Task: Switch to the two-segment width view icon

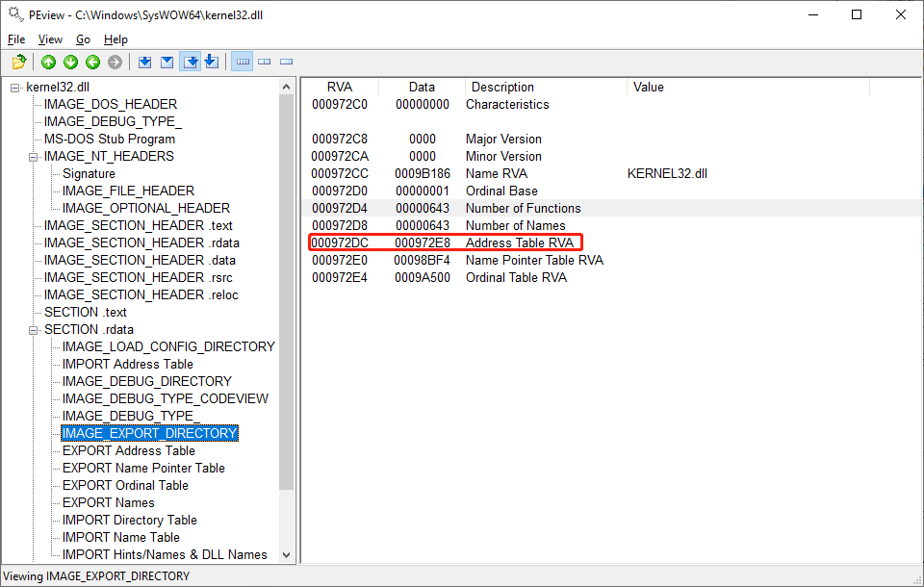Action: (x=265, y=63)
